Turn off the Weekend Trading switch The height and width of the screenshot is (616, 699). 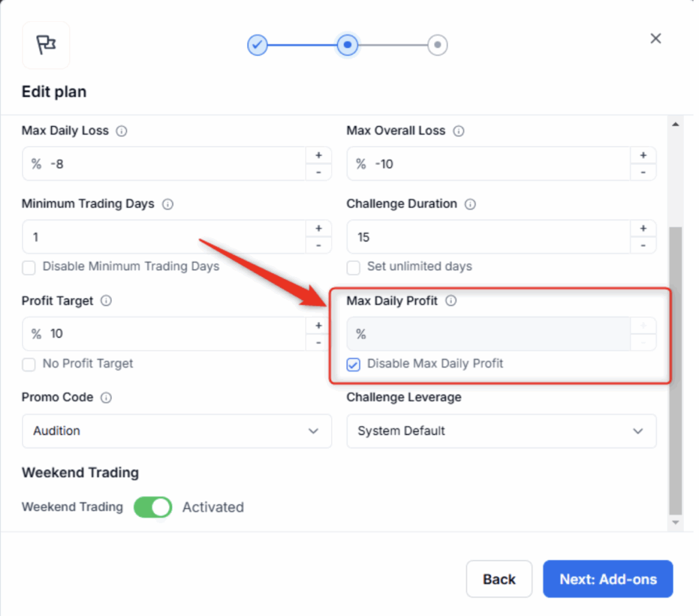point(153,507)
